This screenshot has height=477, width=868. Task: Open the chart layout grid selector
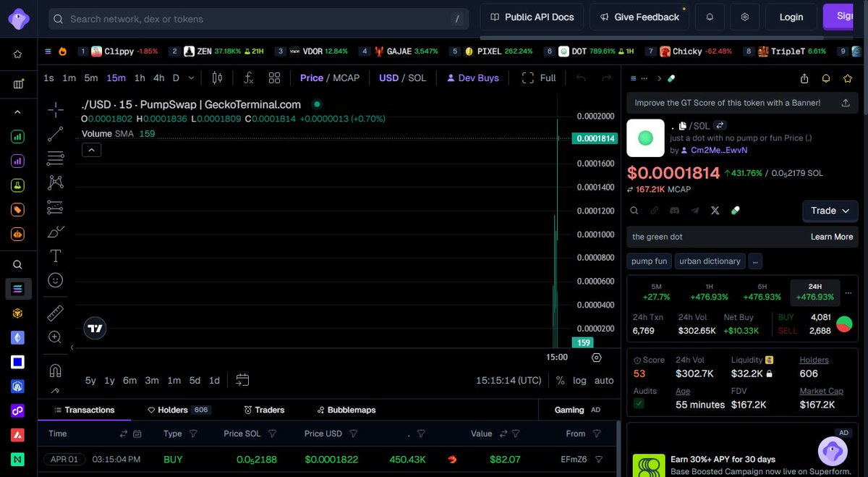point(274,77)
